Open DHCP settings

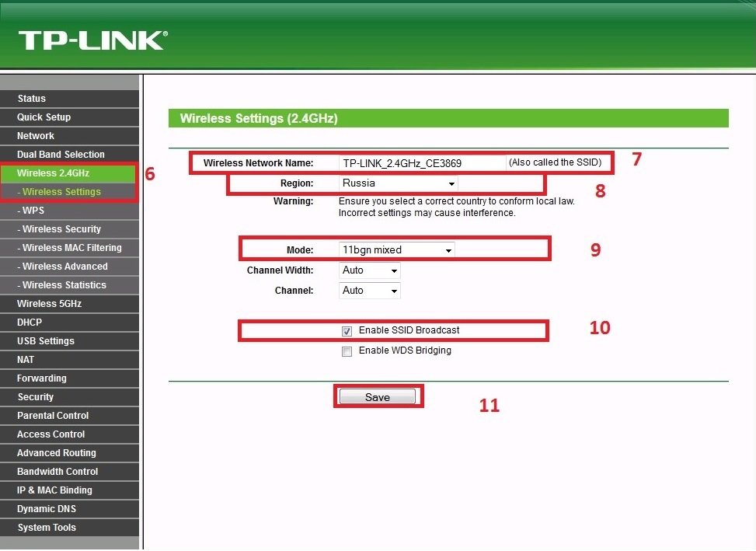pos(30,323)
